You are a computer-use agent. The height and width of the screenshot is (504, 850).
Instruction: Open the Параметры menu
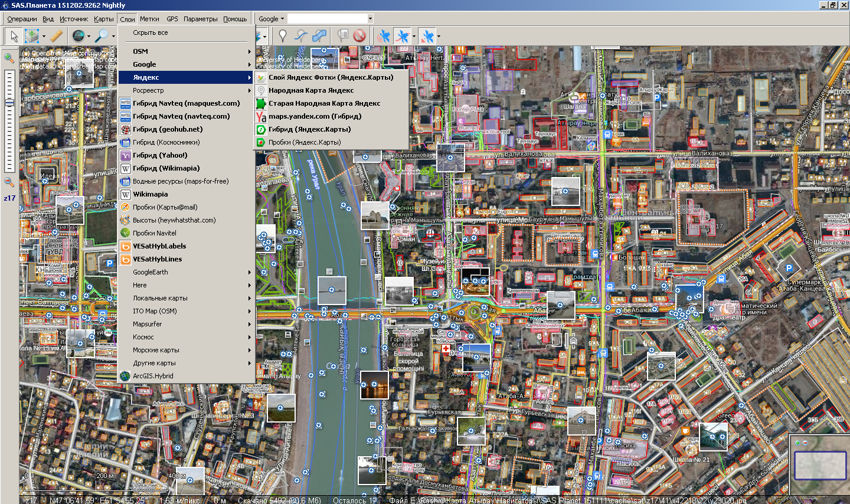coord(201,19)
